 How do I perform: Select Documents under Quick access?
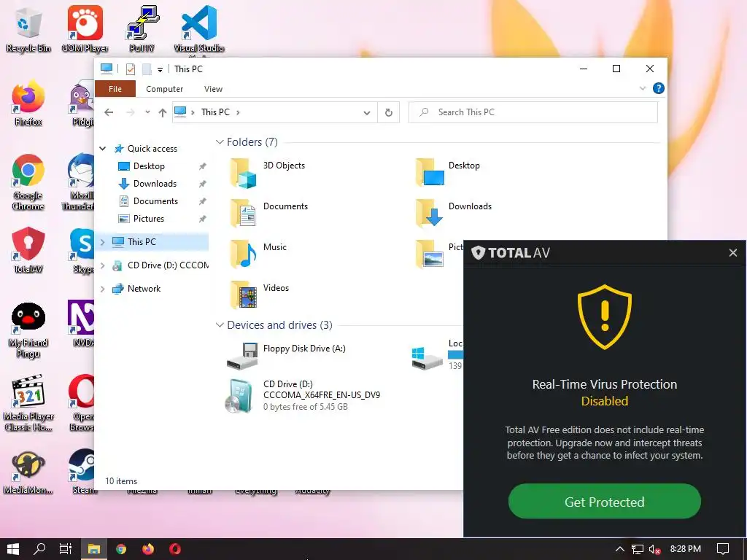pos(155,201)
